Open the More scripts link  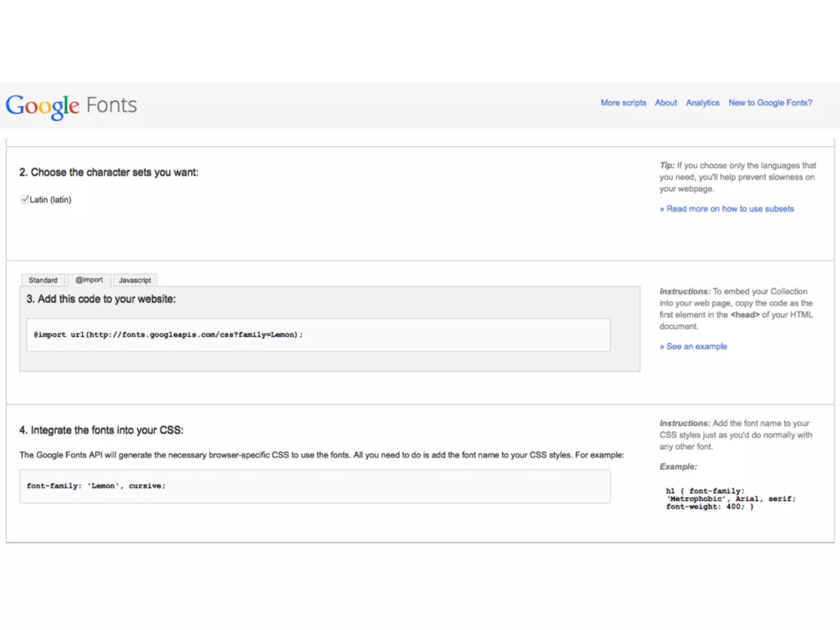pyautogui.click(x=623, y=103)
